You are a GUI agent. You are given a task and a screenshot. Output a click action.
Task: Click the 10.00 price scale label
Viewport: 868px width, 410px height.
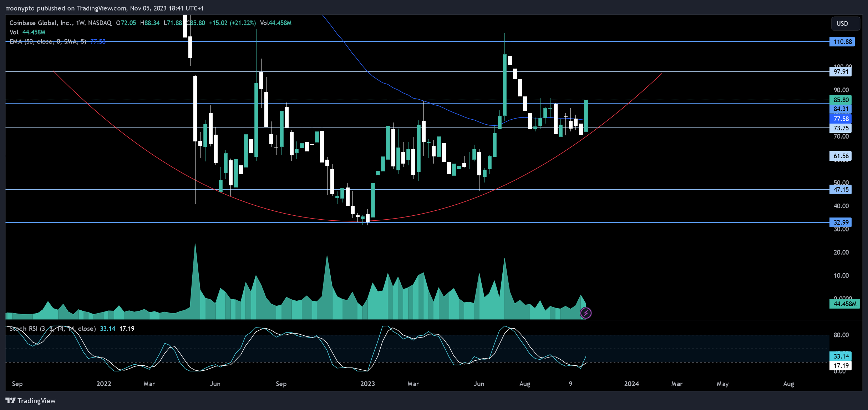click(841, 276)
